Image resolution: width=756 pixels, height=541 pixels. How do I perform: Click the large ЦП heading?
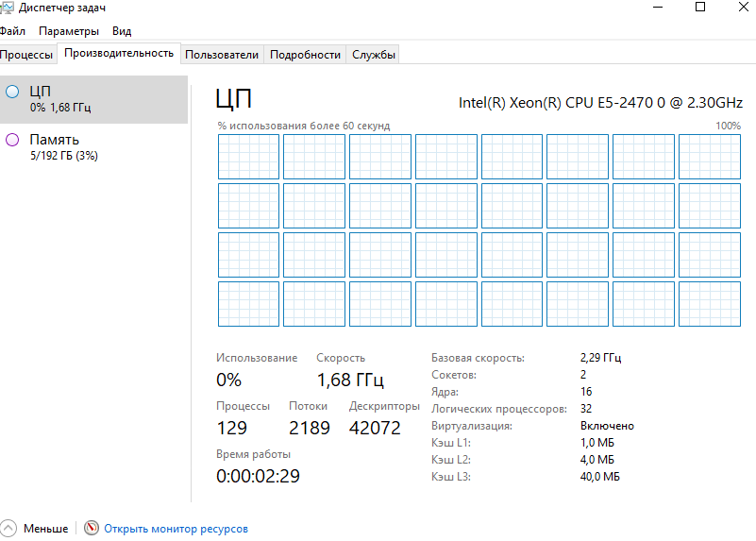click(234, 99)
